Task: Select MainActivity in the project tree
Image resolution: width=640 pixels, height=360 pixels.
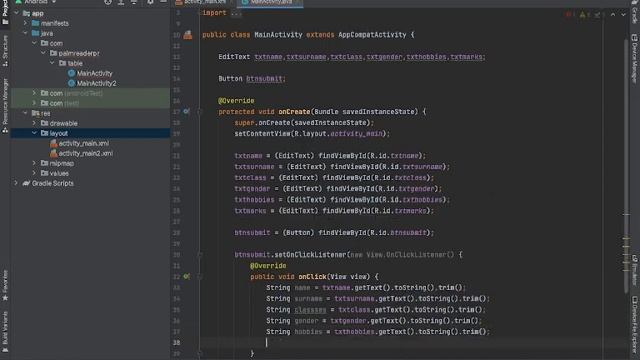Action: 95,73
